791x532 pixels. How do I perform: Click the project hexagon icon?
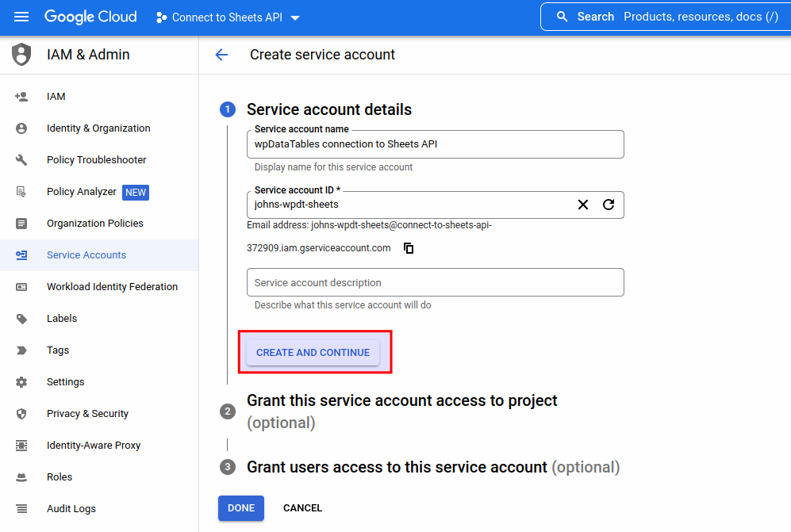pos(161,17)
